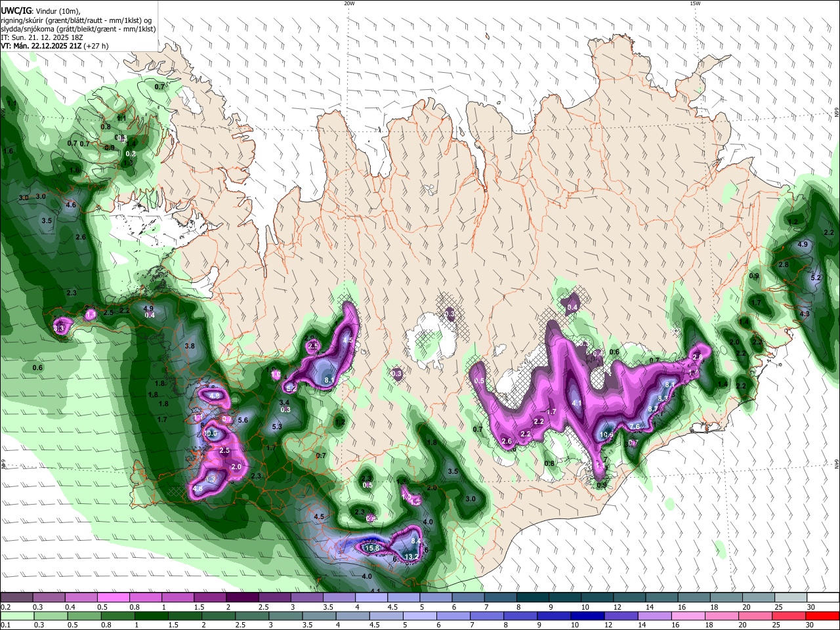Select the pale green 0.1 swatch in rain legend

(x=17, y=616)
